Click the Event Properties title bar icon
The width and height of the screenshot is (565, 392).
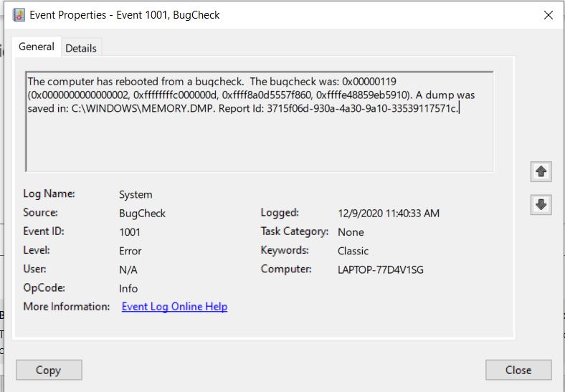pos(19,15)
